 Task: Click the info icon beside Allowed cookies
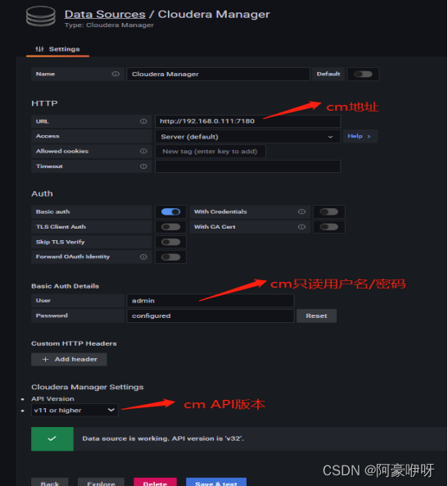click(143, 151)
